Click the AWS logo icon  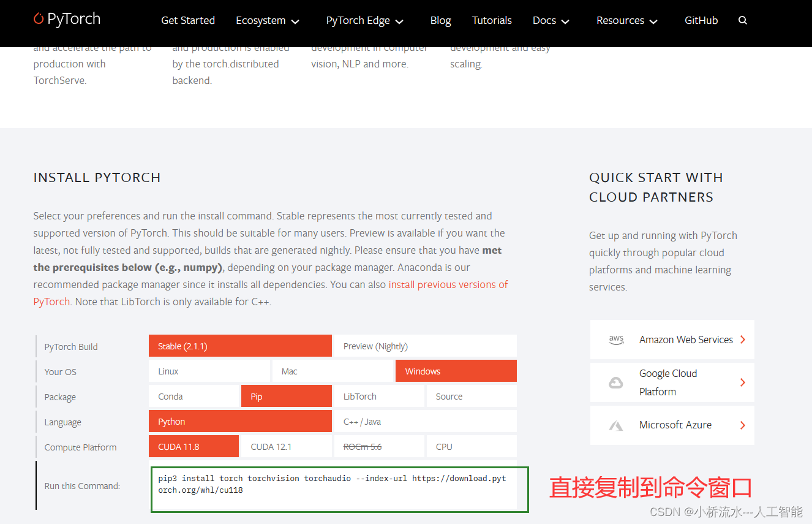point(616,340)
